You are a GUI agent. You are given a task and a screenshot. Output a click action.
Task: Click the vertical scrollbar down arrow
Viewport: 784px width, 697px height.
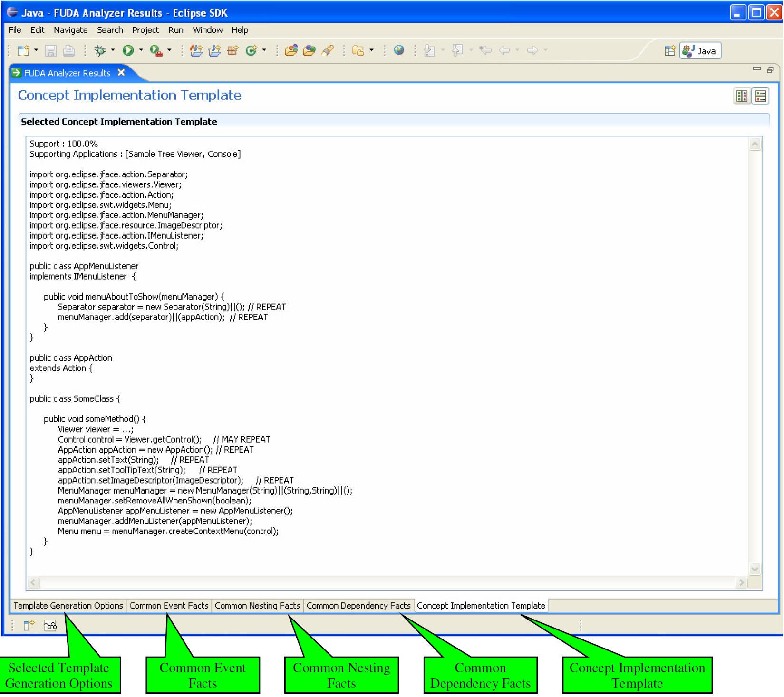755,569
